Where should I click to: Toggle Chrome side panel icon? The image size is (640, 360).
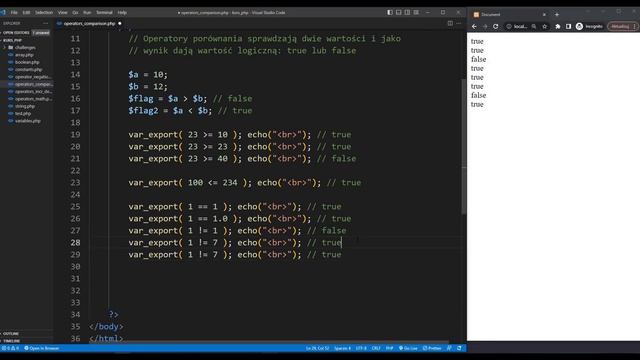[569, 27]
